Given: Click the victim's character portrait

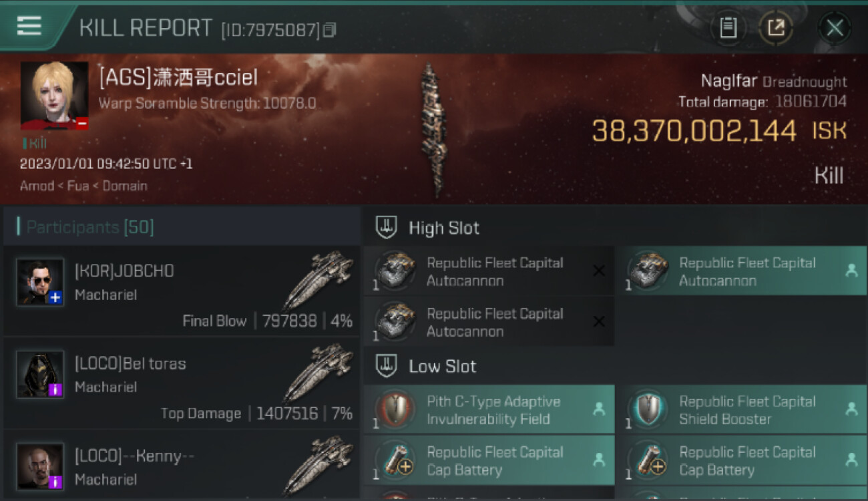Looking at the screenshot, I should click(x=54, y=96).
